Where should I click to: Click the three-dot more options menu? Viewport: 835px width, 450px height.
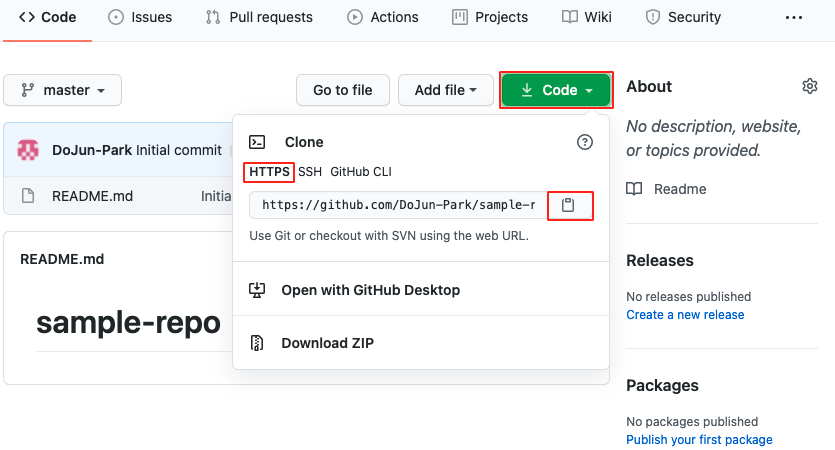794,17
